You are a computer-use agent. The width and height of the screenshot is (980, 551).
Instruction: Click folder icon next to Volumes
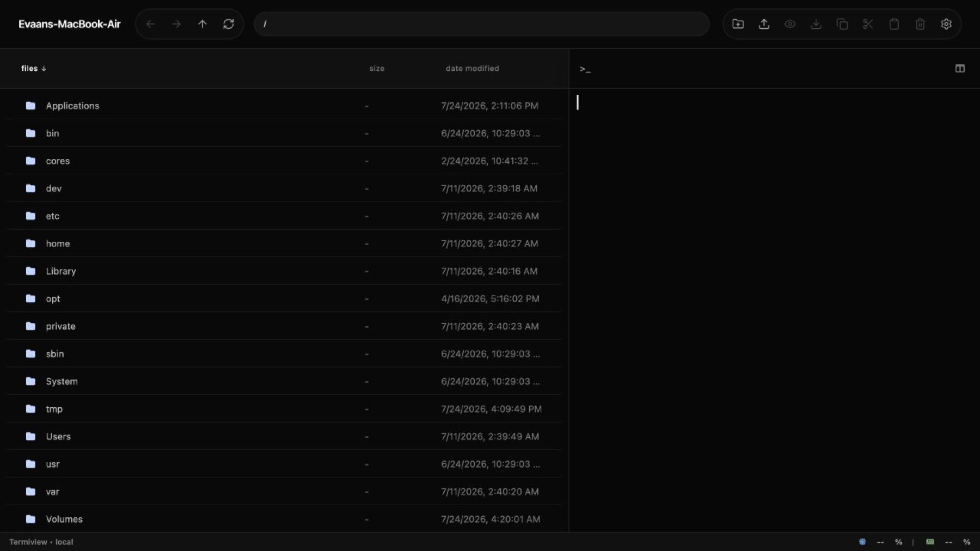(30, 519)
